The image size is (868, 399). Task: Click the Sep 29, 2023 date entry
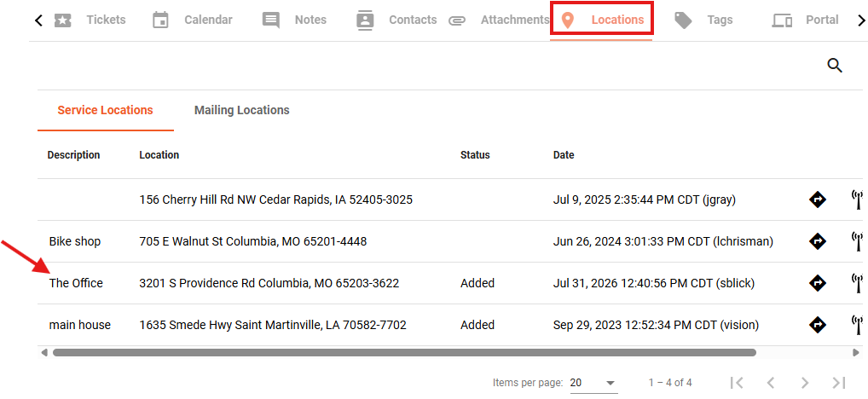point(656,325)
